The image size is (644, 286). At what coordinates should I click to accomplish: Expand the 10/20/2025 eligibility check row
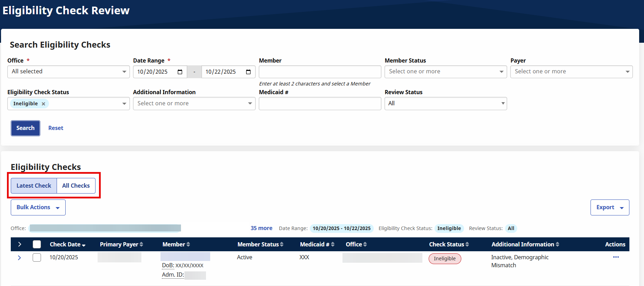click(19, 258)
